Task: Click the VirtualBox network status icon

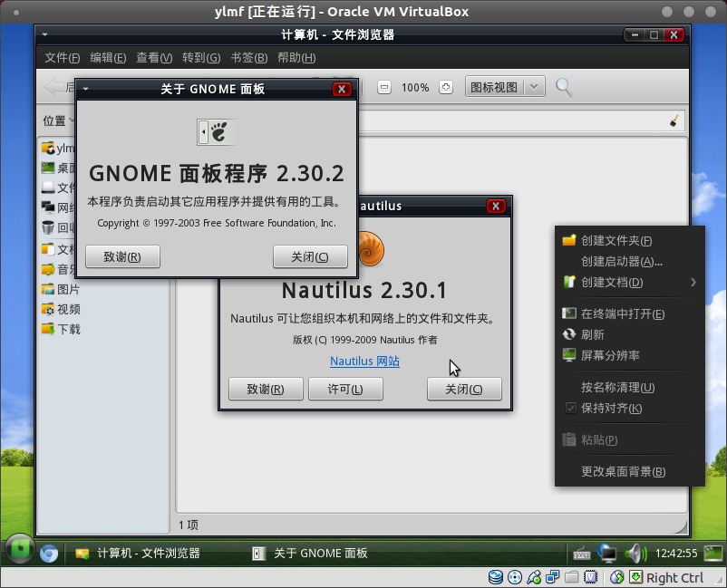Action: (x=553, y=577)
